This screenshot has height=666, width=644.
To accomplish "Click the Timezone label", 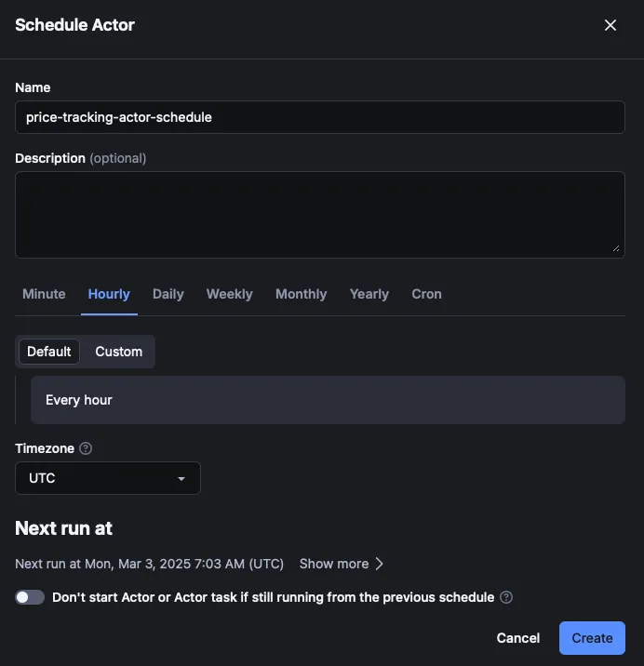I will 45,448.
